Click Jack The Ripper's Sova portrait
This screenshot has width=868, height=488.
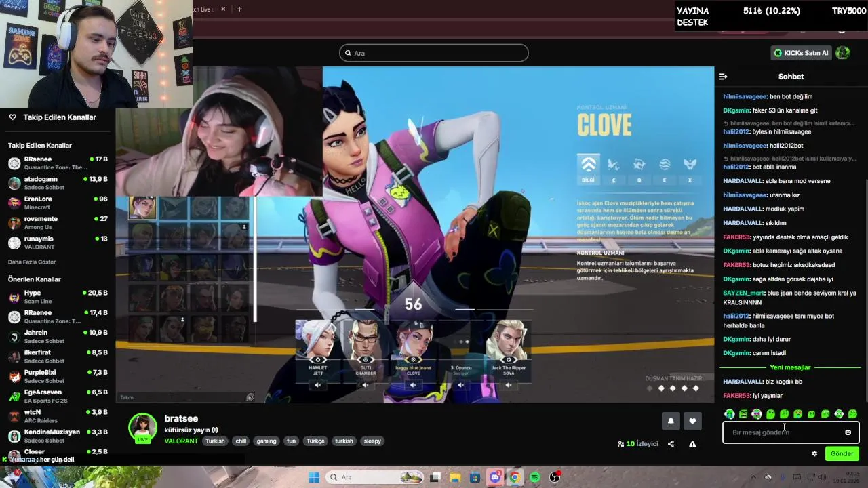coord(509,341)
